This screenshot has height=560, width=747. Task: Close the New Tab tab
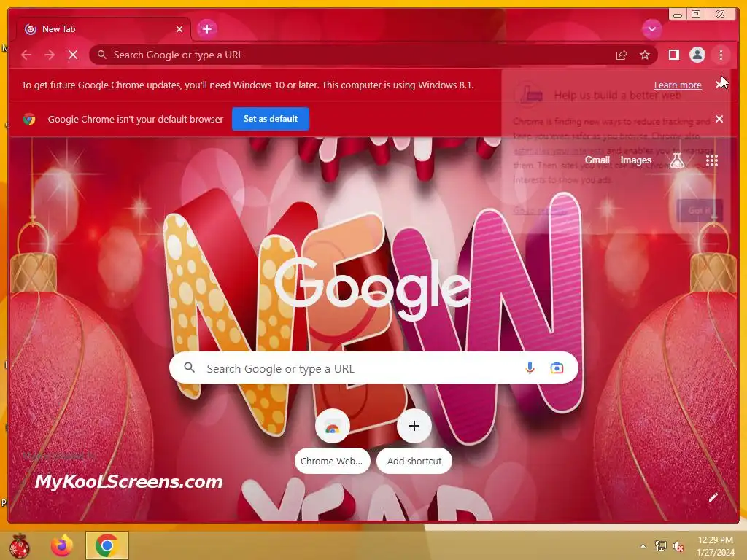click(x=179, y=29)
